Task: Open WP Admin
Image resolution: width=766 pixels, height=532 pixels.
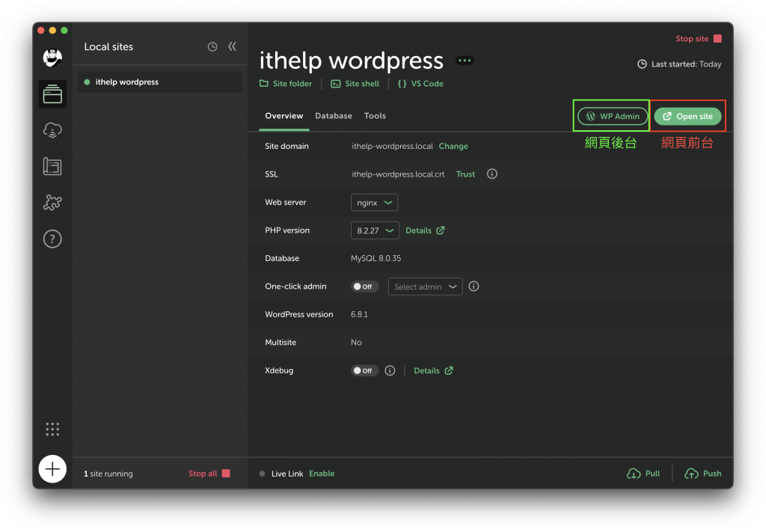Action: (x=612, y=116)
